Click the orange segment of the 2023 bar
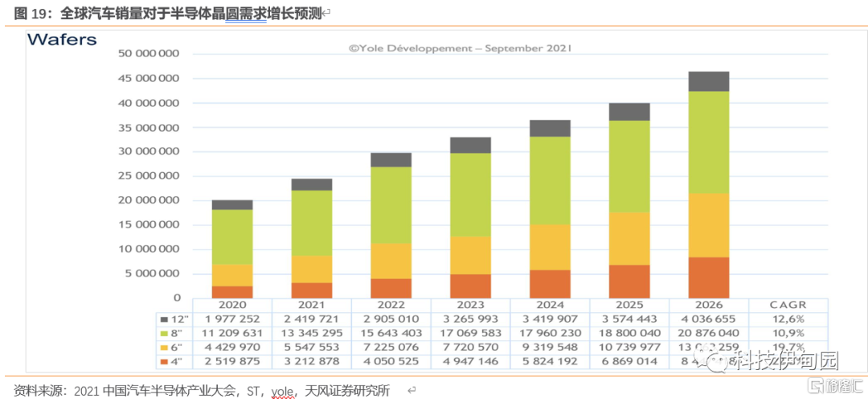This screenshot has height=399, width=868. (x=470, y=286)
